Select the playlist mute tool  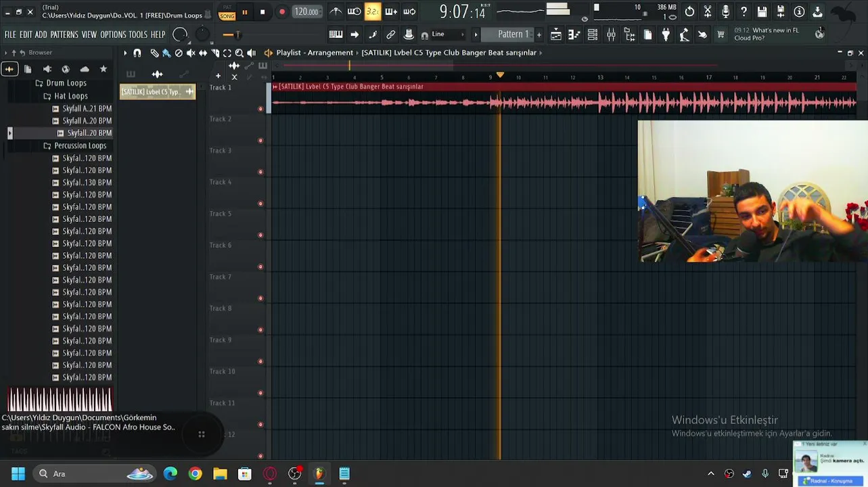point(191,53)
